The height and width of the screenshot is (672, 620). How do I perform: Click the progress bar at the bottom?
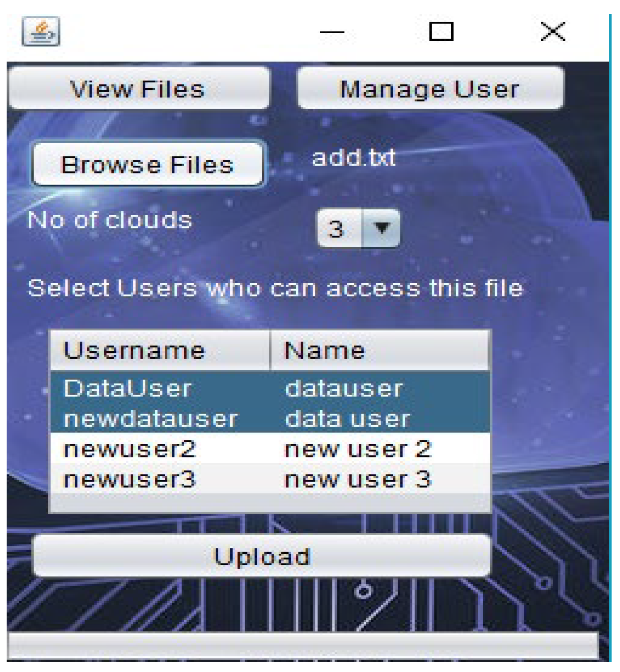pos(303,646)
